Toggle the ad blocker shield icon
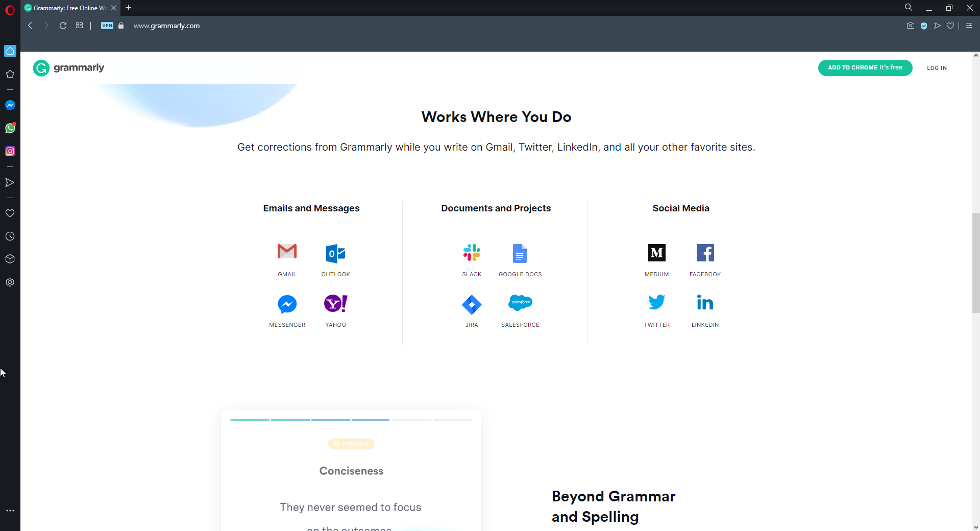 click(924, 26)
